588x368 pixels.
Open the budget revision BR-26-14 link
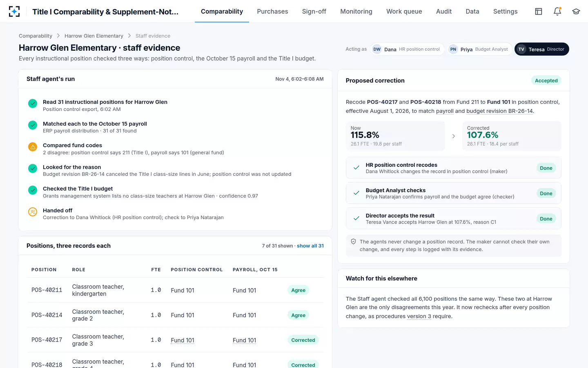[499, 111]
